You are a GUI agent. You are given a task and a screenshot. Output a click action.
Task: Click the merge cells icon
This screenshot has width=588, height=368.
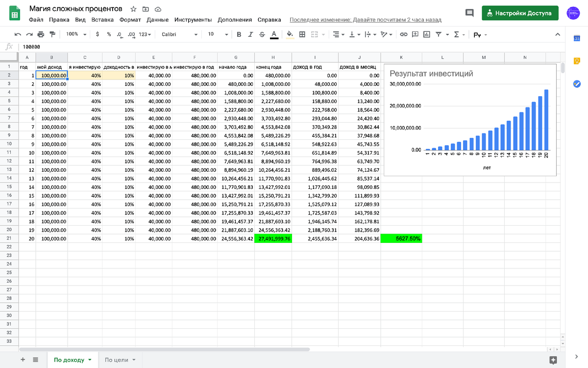click(x=314, y=34)
